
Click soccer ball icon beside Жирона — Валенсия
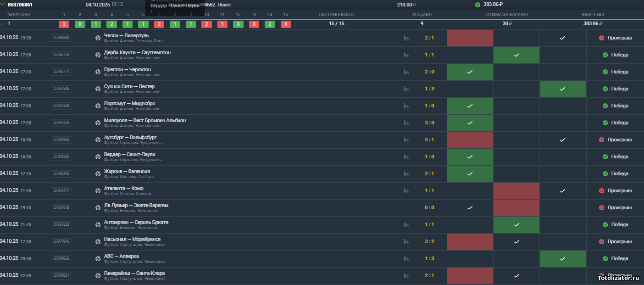click(98, 174)
